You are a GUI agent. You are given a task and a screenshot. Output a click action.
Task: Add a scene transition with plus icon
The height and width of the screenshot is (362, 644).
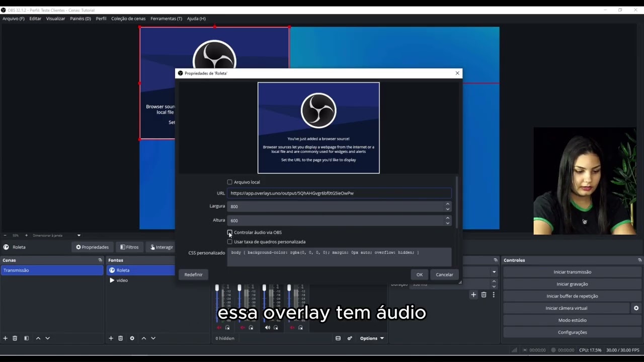click(473, 295)
